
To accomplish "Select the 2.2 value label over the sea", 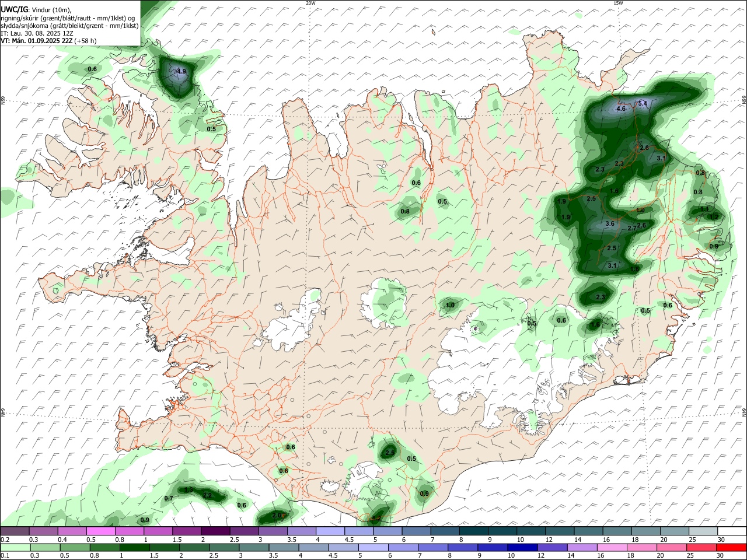I will [x=207, y=495].
